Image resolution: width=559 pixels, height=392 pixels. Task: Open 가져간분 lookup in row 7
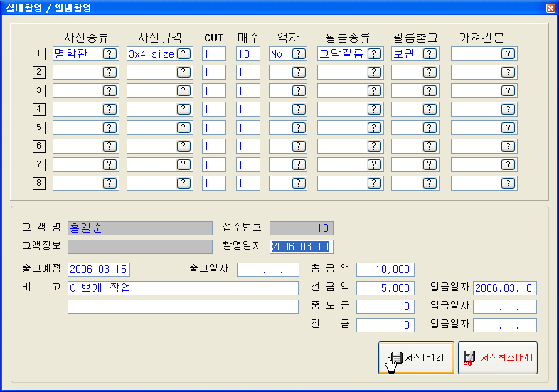[x=508, y=165]
